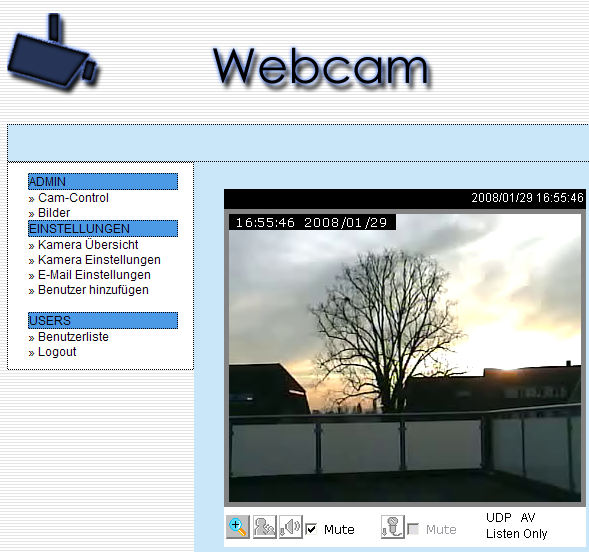The image size is (589, 552).
Task: Go to Kamera Übersicht
Action: 88,245
